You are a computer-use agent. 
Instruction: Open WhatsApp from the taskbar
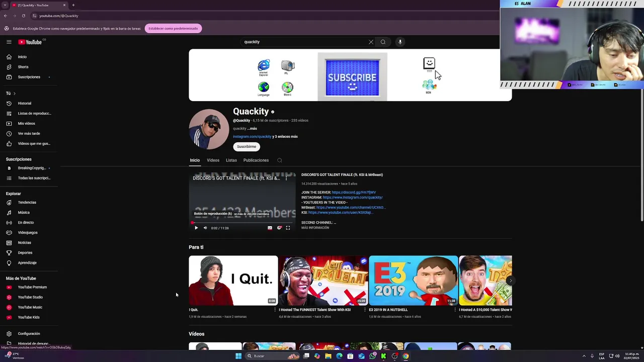tap(372, 356)
